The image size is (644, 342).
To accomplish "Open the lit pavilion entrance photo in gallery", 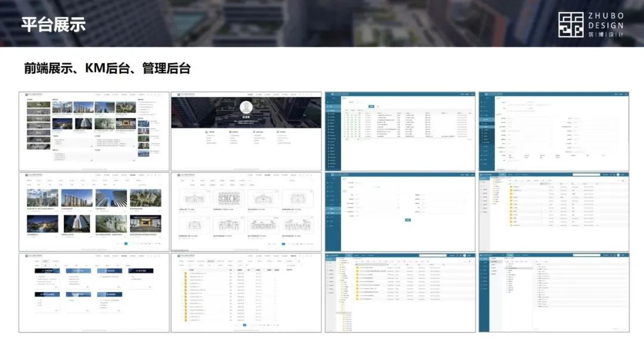I will click(146, 224).
